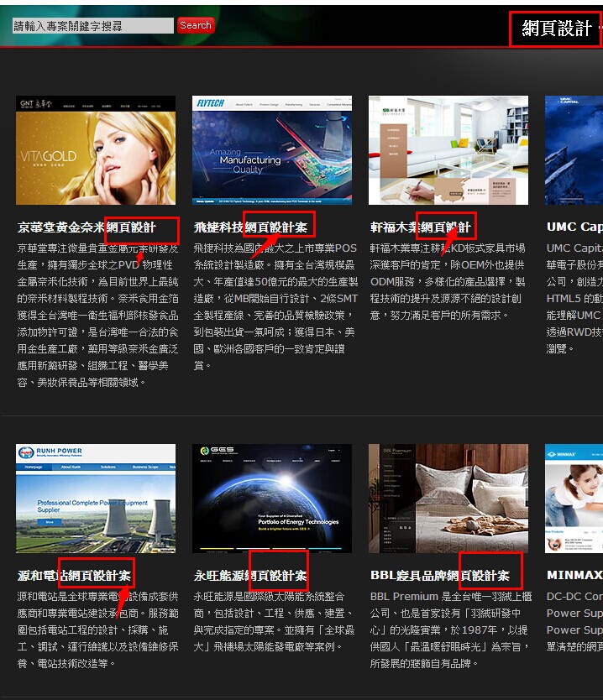Open the Flytech Amazing Manufacturing Quality thumbnail
The height and width of the screenshot is (700, 603).
pyautogui.click(x=272, y=150)
